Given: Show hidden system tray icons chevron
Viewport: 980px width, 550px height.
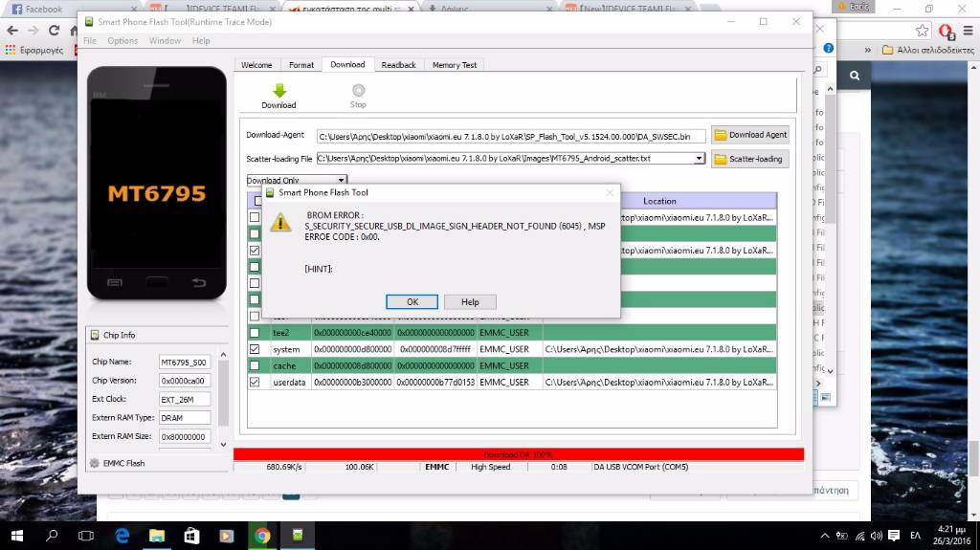Looking at the screenshot, I should (824, 536).
